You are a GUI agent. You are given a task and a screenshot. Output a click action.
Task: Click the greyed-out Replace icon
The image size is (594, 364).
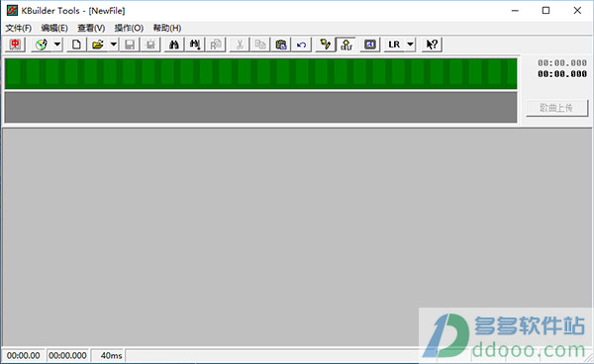pyautogui.click(x=216, y=45)
